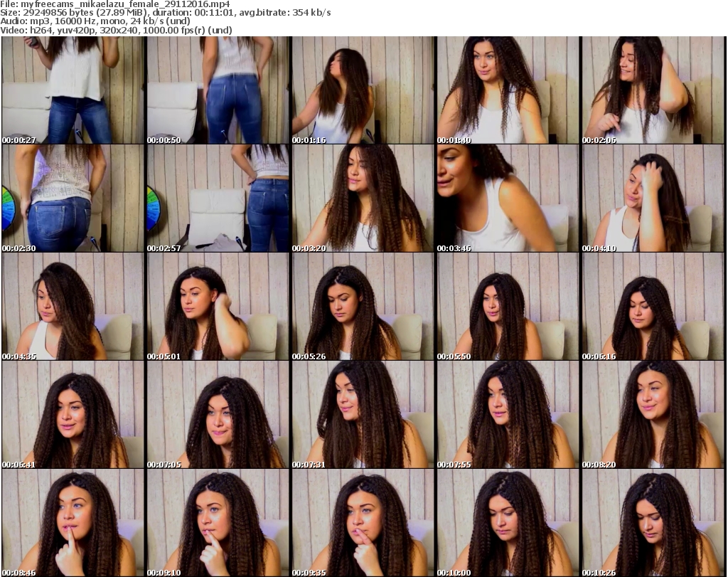Click the thumbnail at 00:01:16
Screen dimensions: 728x577
point(363,90)
